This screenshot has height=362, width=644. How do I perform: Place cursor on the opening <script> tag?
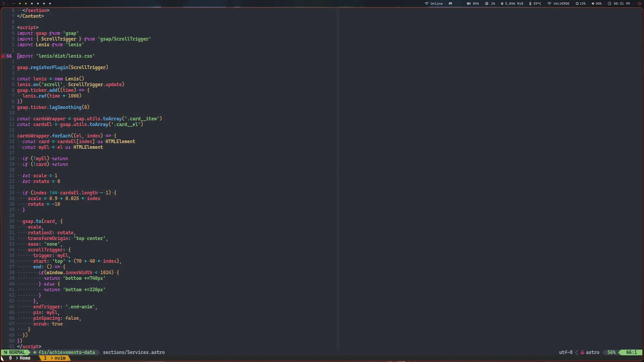[x=28, y=27]
